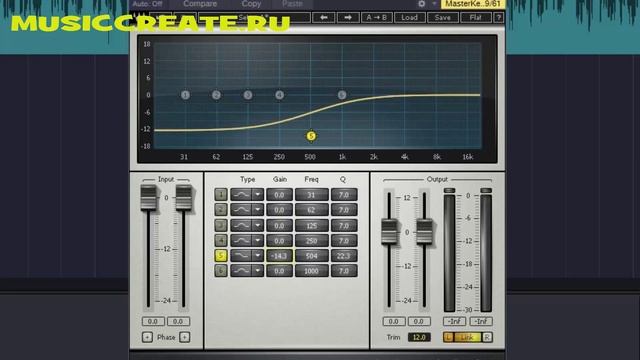Screen dimensions: 640x360
Task: Click the right input fader handle
Action: tap(184, 198)
